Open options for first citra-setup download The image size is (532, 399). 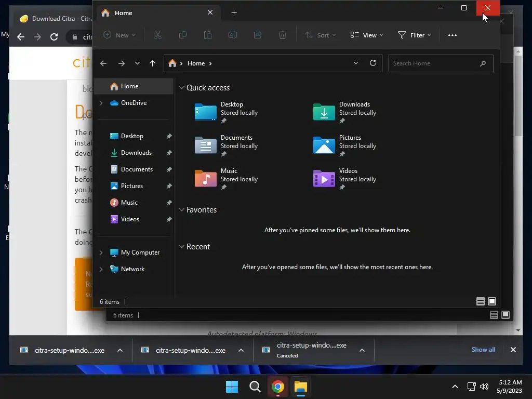tap(120, 350)
